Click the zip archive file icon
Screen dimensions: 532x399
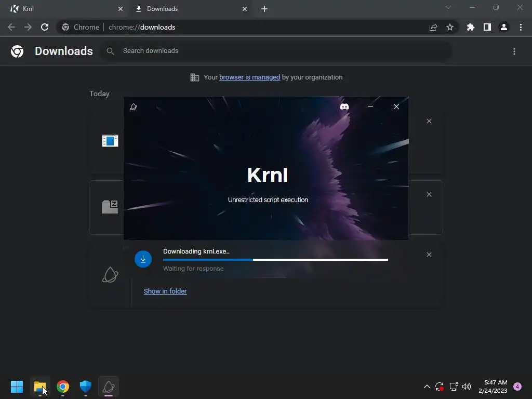point(110,207)
